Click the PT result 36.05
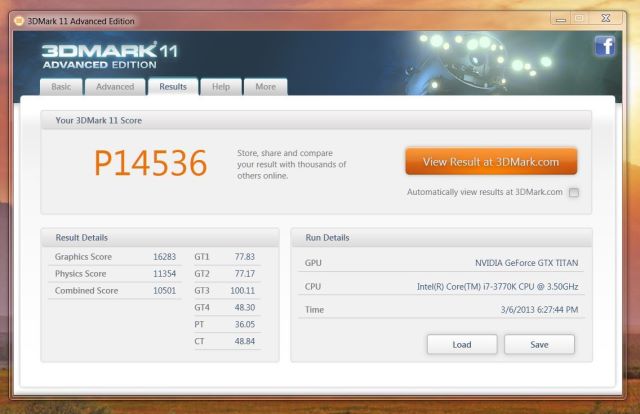The image size is (640, 414). tap(244, 325)
